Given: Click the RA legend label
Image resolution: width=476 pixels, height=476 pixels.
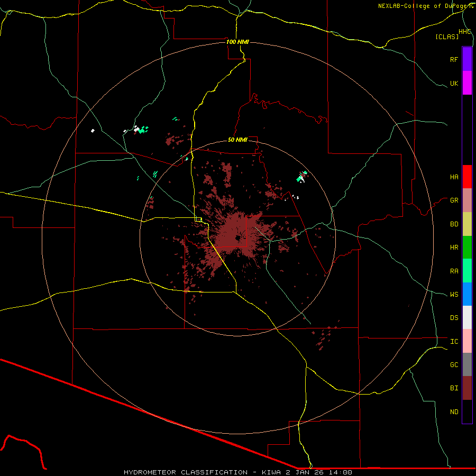Looking at the screenshot, I should [454, 271].
